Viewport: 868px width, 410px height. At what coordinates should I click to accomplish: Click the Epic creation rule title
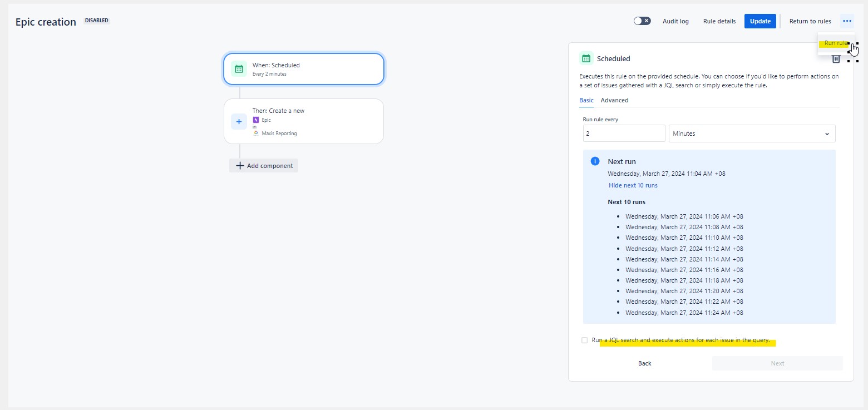pos(46,22)
